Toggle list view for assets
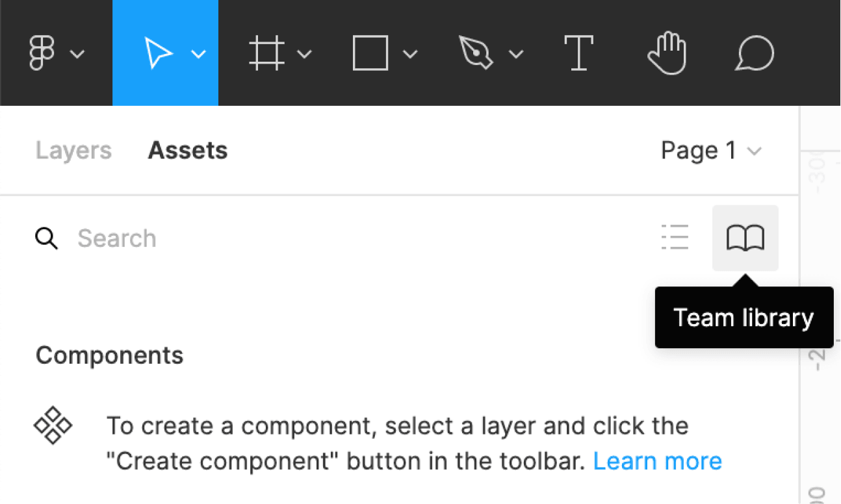Screen dimensions: 841x504 tap(675, 238)
